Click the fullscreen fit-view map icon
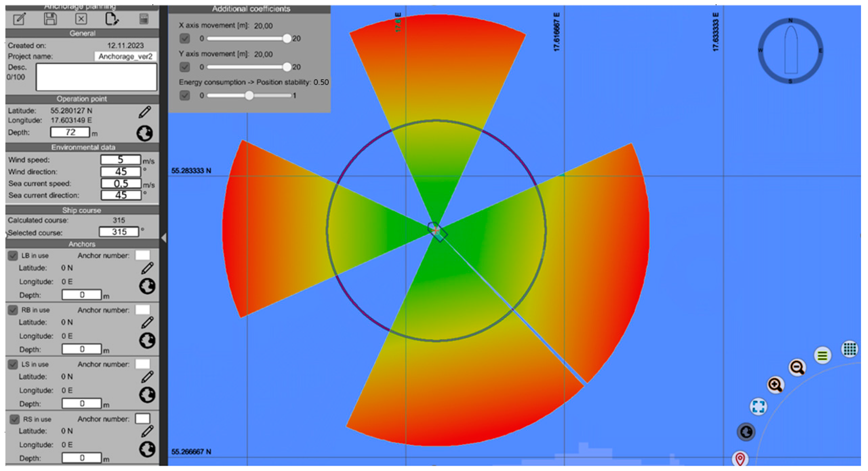The width and height of the screenshot is (868, 471). pos(758,406)
